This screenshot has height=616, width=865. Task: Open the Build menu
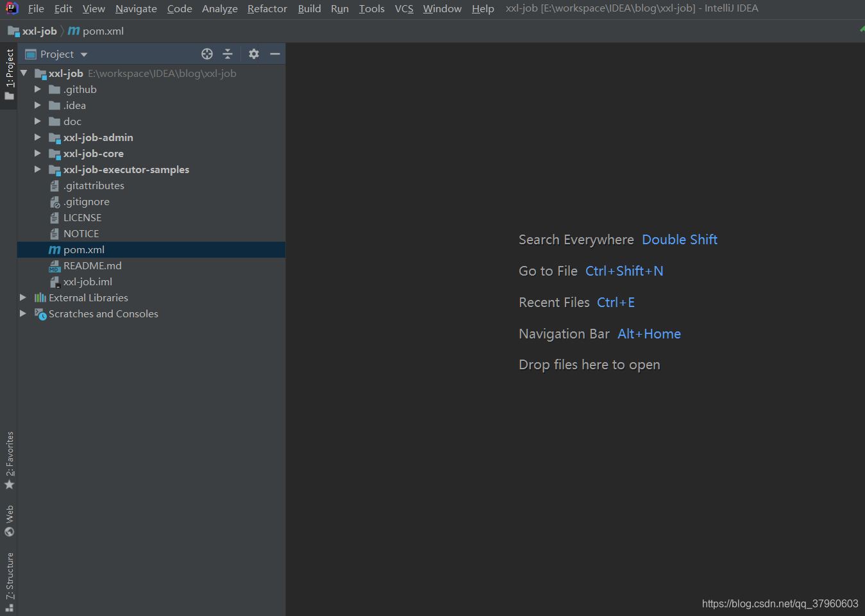309,8
